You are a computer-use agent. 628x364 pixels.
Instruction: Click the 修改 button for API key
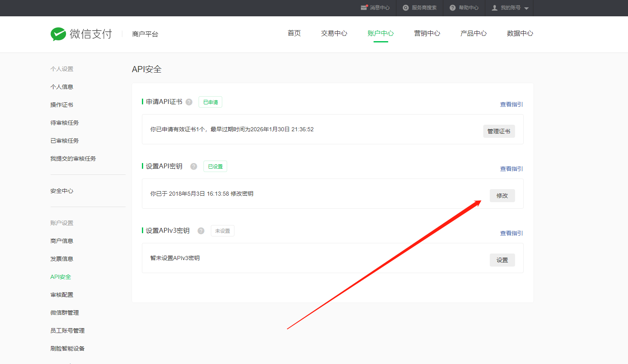pos(502,196)
